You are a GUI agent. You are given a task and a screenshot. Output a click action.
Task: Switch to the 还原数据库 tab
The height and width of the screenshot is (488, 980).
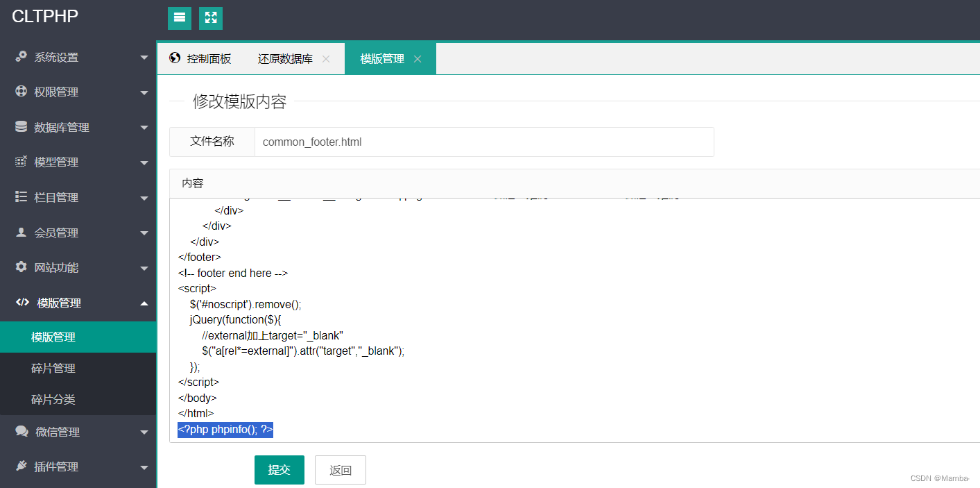pyautogui.click(x=293, y=59)
